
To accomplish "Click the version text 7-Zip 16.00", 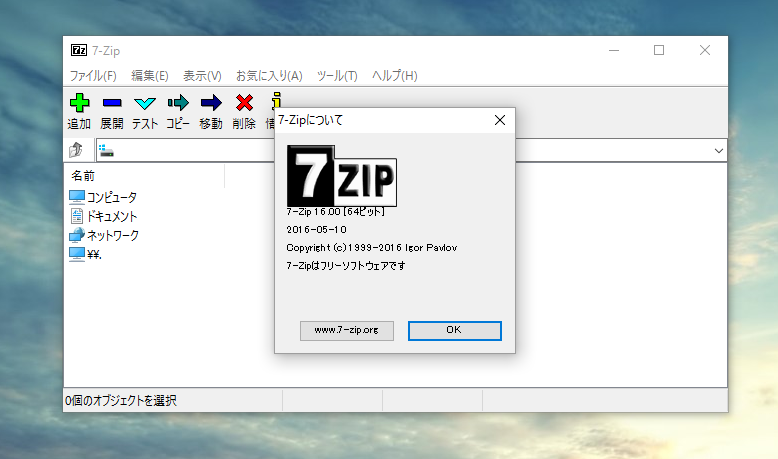I will click(x=335, y=212).
